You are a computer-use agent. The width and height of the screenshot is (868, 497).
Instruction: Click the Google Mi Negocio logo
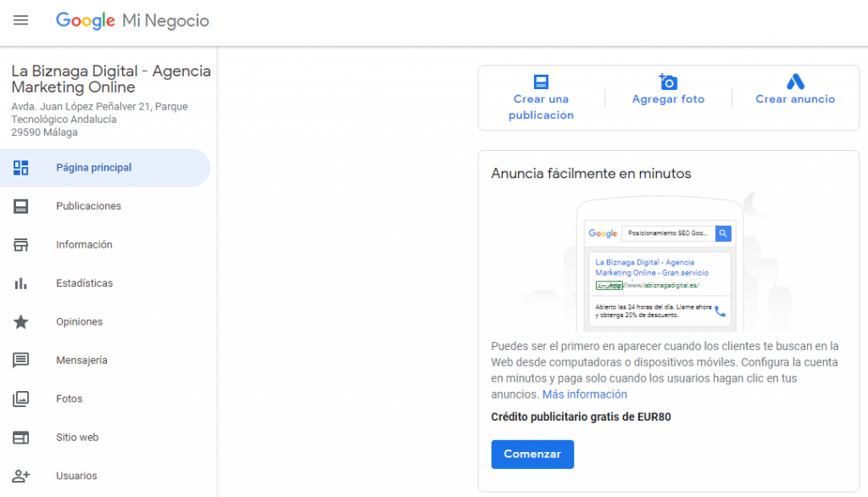click(132, 20)
